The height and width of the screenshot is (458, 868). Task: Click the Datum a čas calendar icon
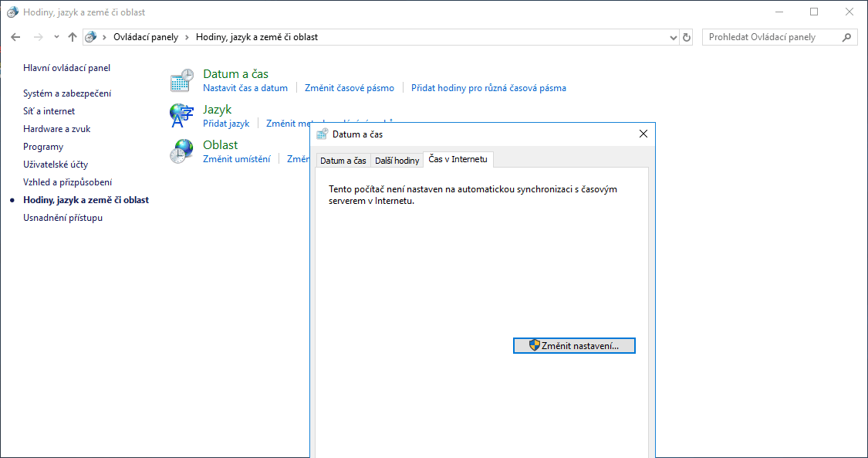[181, 80]
